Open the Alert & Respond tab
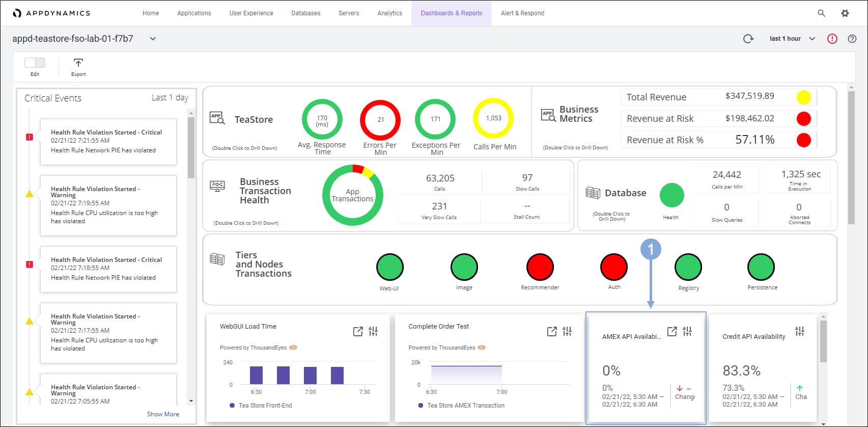Image resolution: width=868 pixels, height=427 pixels. [x=522, y=13]
